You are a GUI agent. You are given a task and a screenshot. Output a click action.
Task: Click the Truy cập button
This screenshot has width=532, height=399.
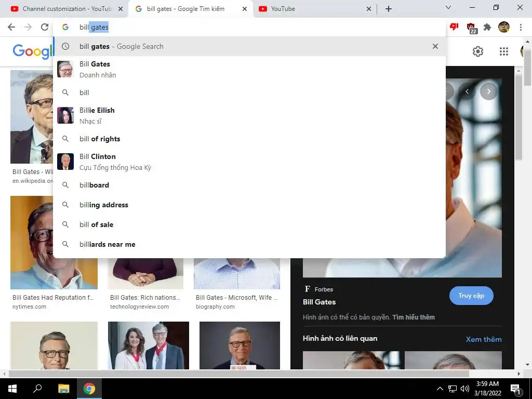471,296
